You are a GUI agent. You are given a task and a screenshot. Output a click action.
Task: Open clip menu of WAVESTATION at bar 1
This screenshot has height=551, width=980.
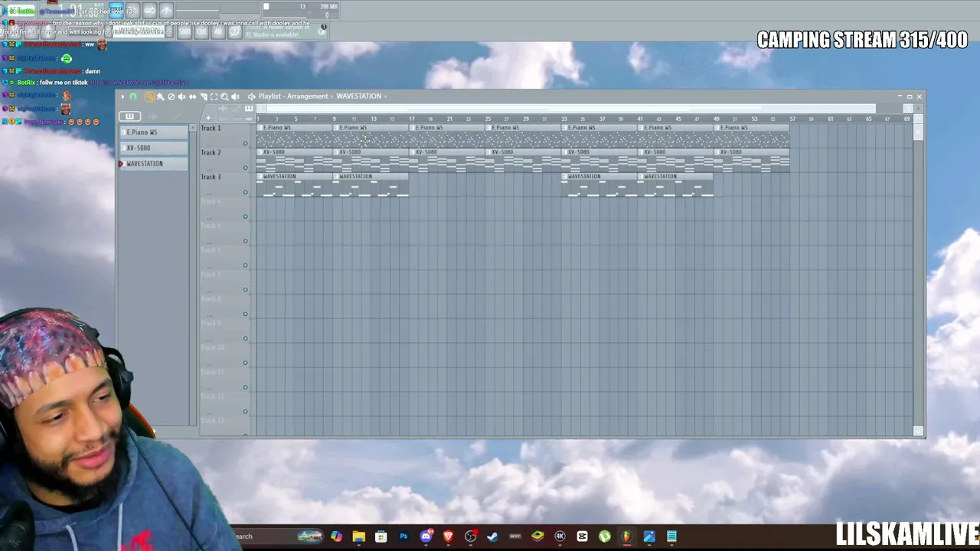click(260, 177)
